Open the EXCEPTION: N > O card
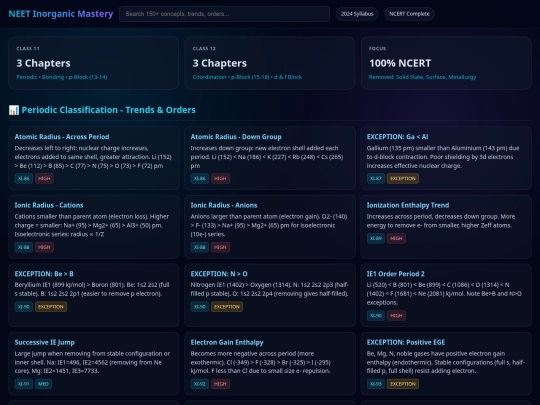This screenshot has height=405, width=540. coord(270,295)
